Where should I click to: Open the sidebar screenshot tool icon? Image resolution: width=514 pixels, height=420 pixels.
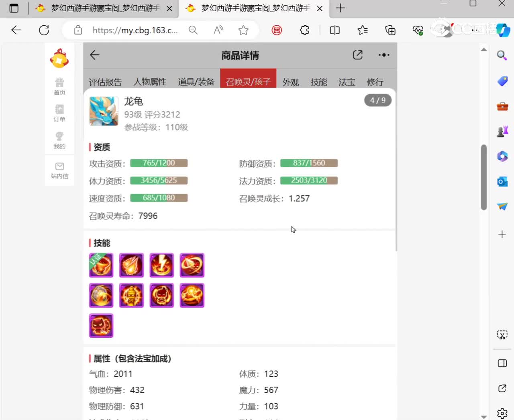[x=502, y=335]
